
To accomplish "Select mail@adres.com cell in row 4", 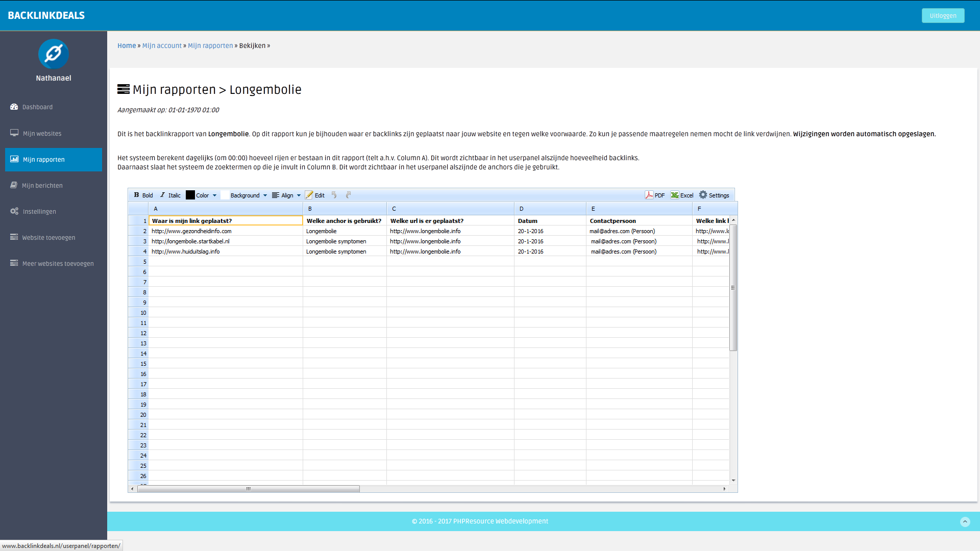I will pos(639,251).
